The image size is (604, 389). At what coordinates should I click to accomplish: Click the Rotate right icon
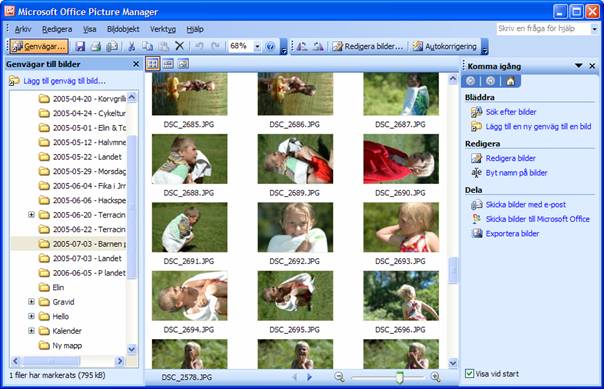point(318,46)
